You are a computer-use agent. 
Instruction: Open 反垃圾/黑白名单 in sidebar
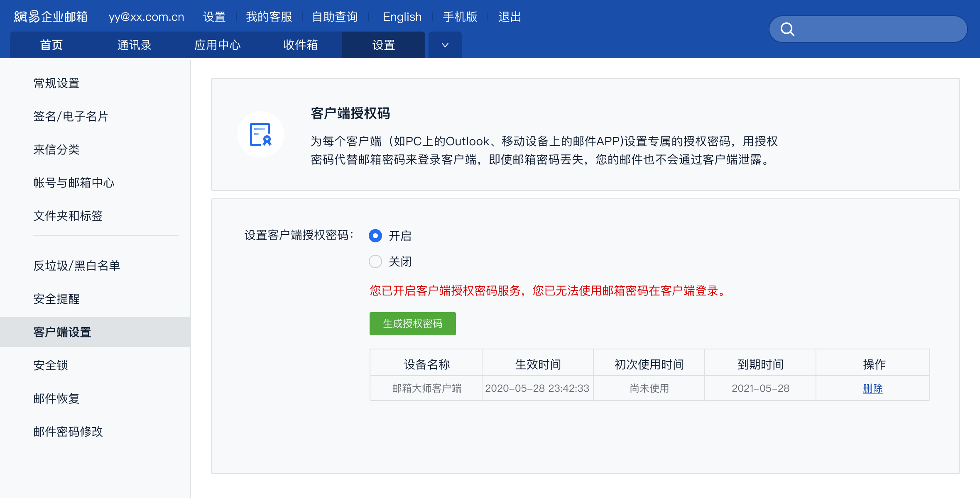tap(77, 266)
